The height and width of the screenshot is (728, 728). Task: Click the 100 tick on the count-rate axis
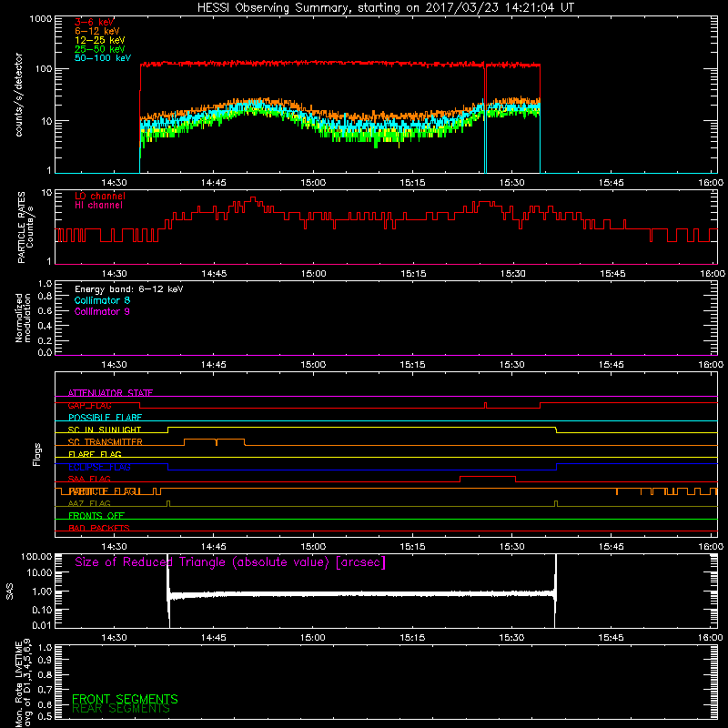[43, 69]
